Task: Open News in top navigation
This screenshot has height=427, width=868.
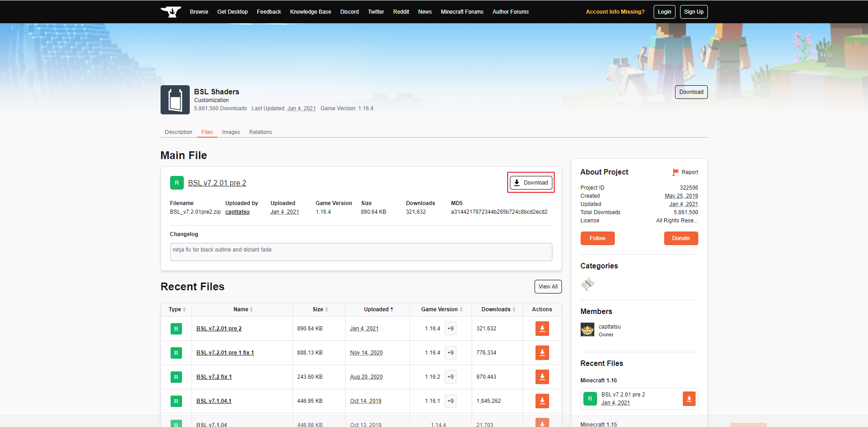Action: [x=425, y=12]
